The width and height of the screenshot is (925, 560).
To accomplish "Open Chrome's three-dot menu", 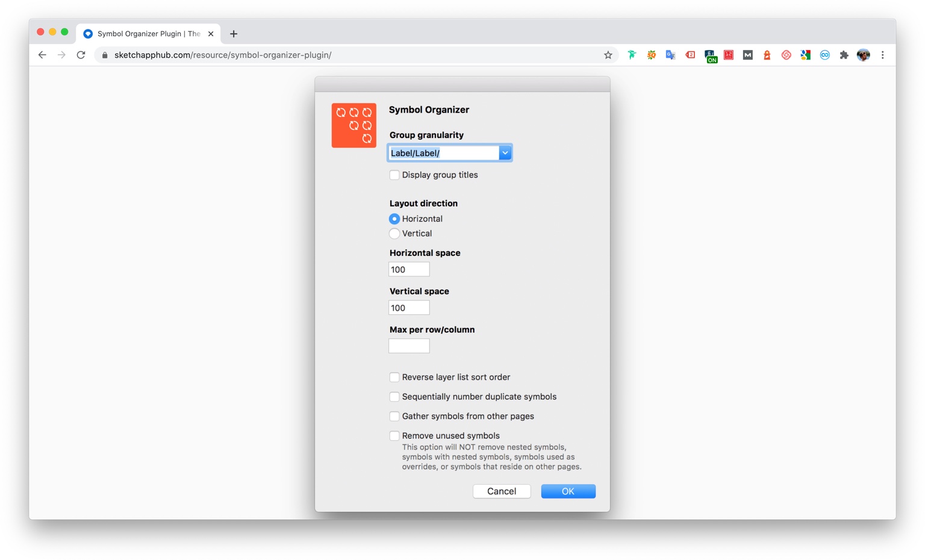I will click(883, 55).
